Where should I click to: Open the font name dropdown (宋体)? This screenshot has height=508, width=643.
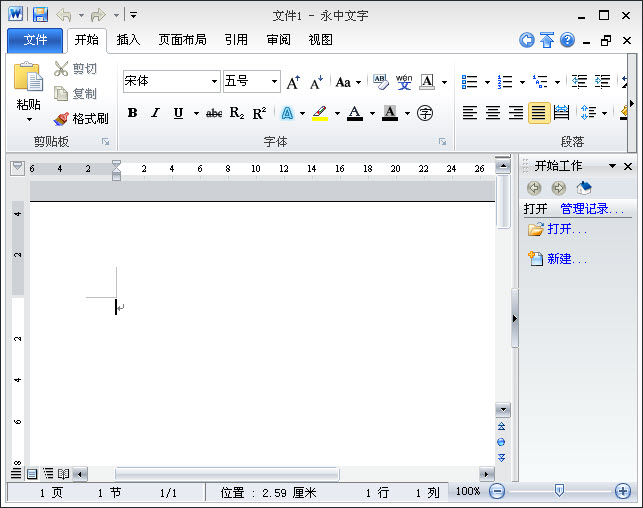214,82
